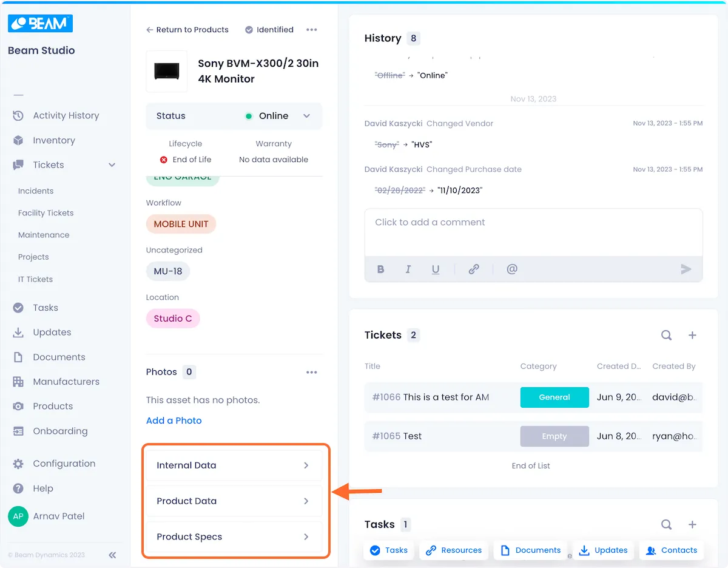Open Incidents under Tickets
The image size is (728, 568).
point(36,191)
